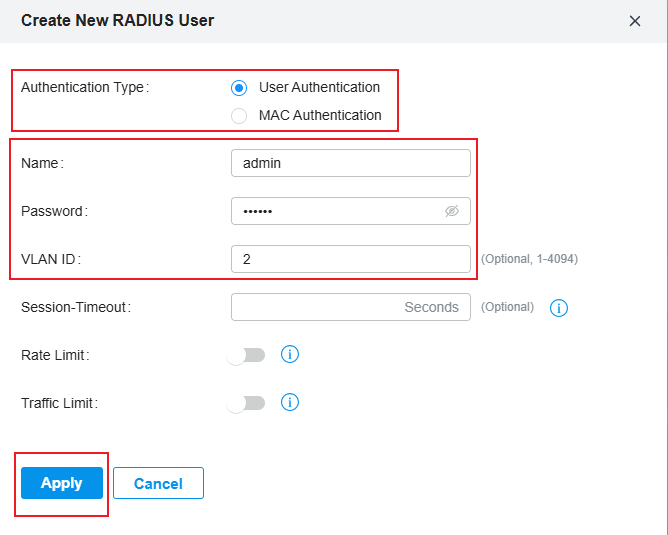Choose the MAC Authentication radio button
The height and width of the screenshot is (535, 668).
[x=239, y=115]
